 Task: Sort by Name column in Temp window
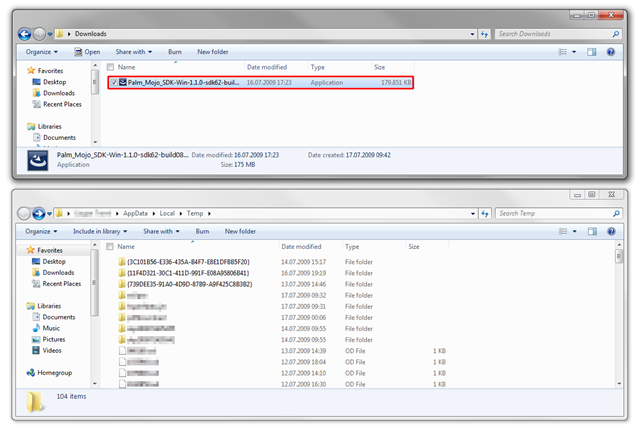(x=126, y=247)
